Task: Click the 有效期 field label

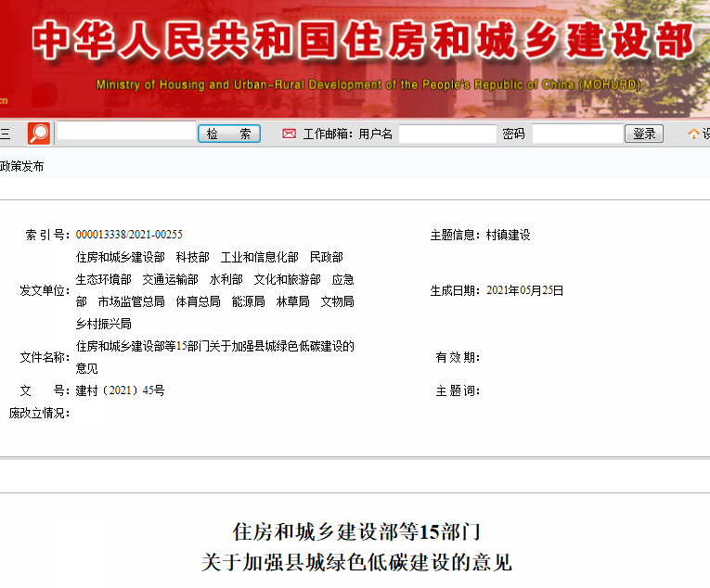Action: pyautogui.click(x=458, y=358)
